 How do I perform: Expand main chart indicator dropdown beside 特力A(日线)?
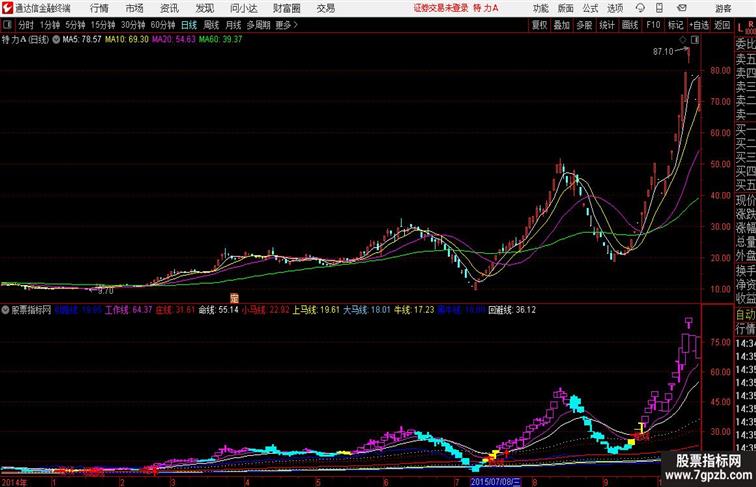point(56,40)
